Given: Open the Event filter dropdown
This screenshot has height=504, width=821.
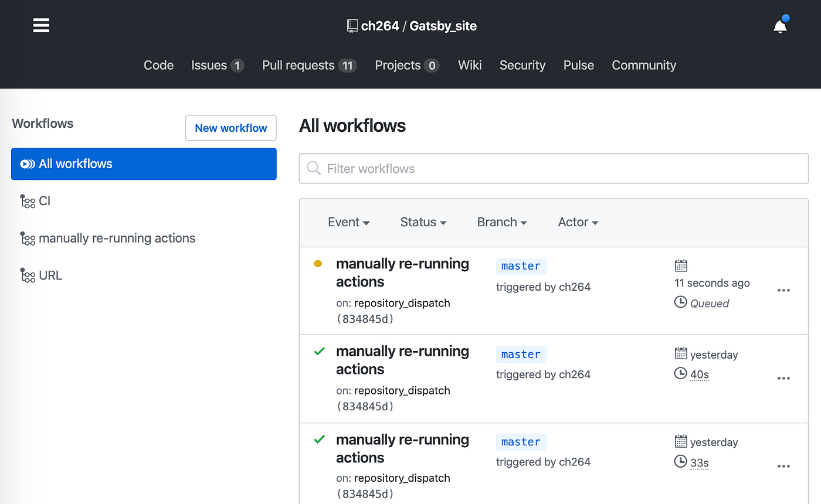Looking at the screenshot, I should pyautogui.click(x=349, y=222).
